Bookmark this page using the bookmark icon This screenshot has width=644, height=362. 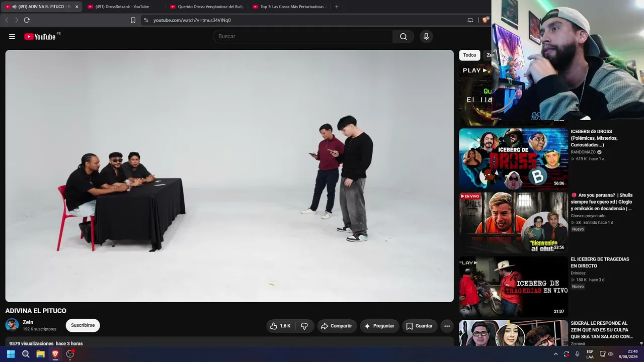click(133, 20)
